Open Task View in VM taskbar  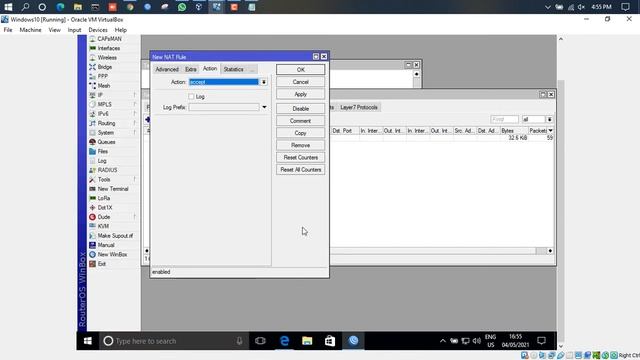[x=260, y=341]
